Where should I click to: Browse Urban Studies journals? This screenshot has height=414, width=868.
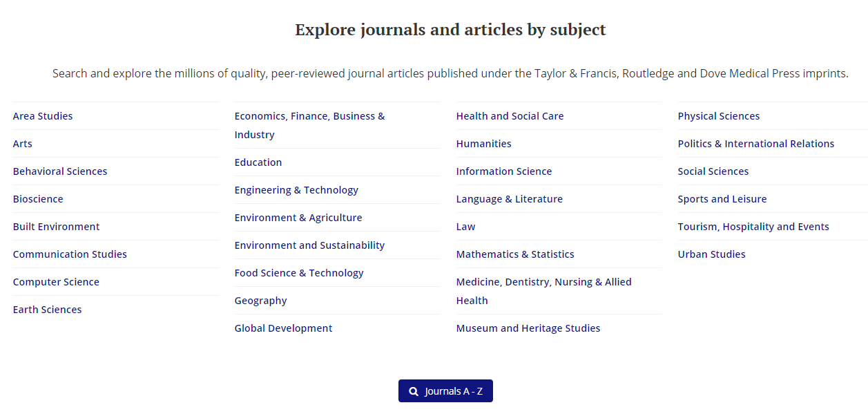(712, 254)
